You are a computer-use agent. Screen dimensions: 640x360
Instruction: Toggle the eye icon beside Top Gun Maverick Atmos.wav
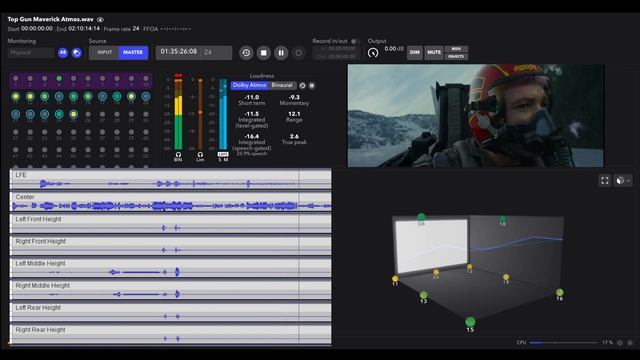100,20
